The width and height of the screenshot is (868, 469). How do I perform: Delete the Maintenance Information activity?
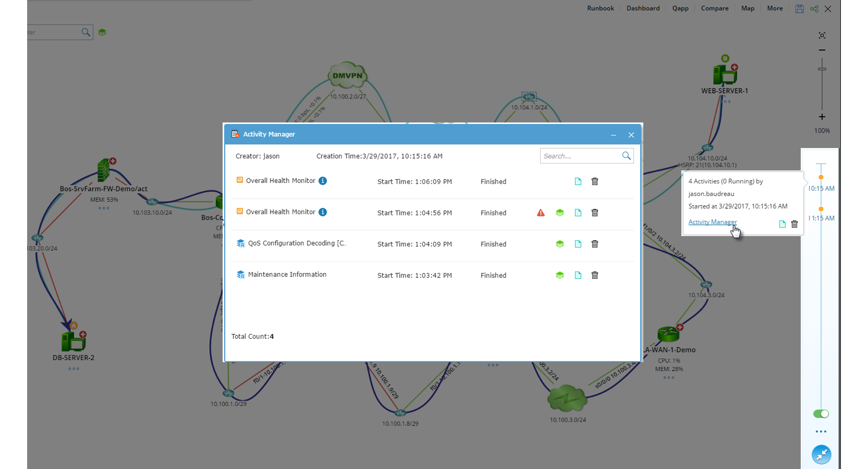pos(595,275)
